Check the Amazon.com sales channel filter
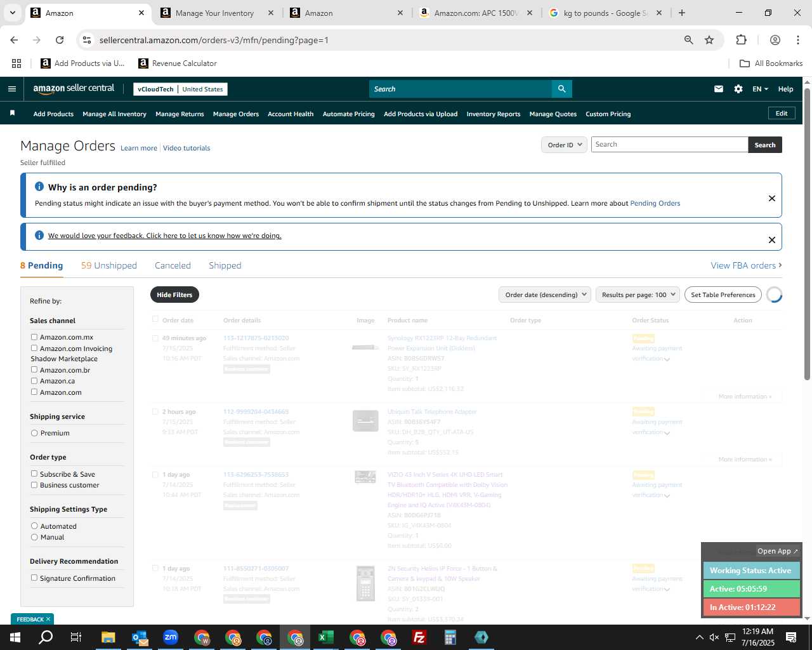This screenshot has width=812, height=650. click(34, 392)
